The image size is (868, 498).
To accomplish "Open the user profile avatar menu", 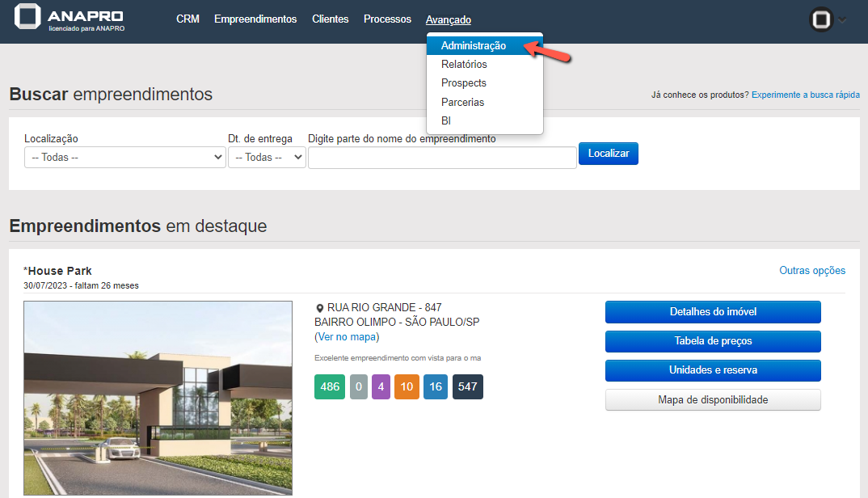I will [x=822, y=20].
